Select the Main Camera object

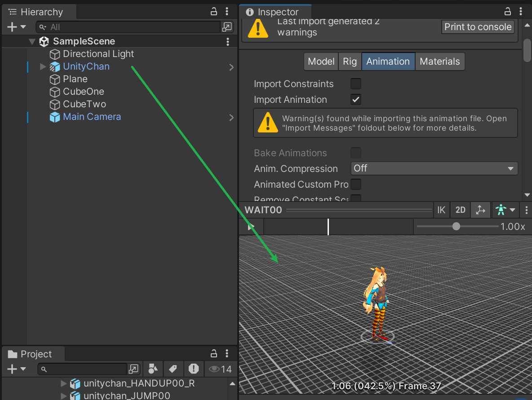(x=92, y=117)
